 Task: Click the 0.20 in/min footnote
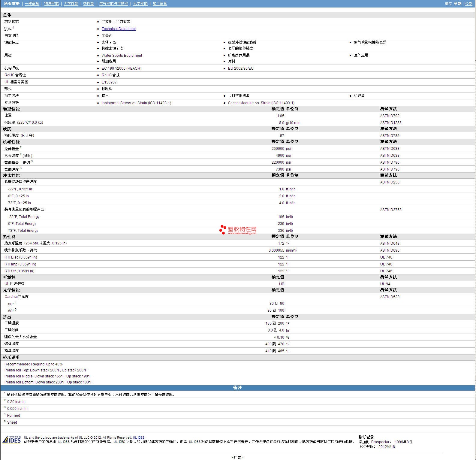(x=16, y=402)
